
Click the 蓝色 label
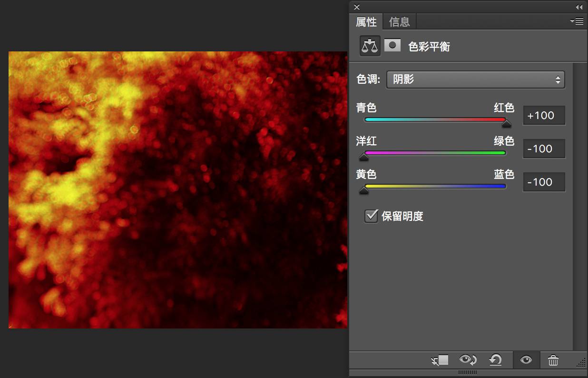click(x=504, y=174)
